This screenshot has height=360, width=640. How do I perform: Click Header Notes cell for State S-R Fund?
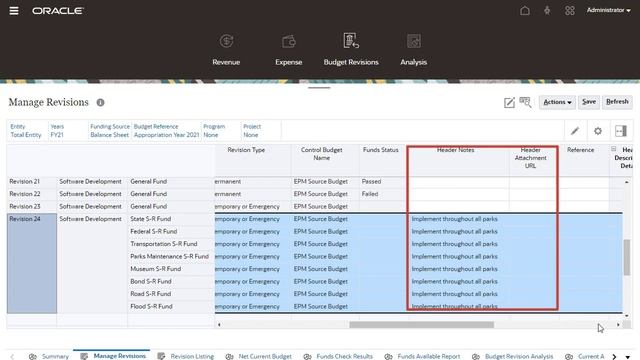pyautogui.click(x=458, y=219)
